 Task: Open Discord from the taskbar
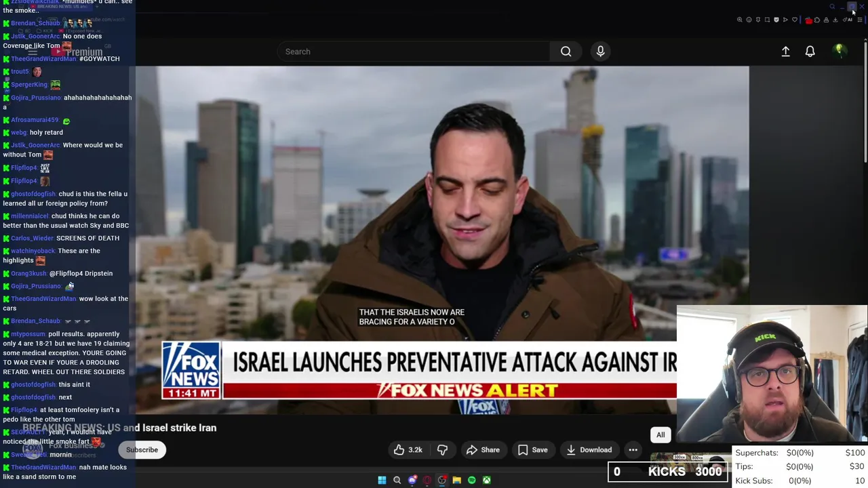point(412,480)
